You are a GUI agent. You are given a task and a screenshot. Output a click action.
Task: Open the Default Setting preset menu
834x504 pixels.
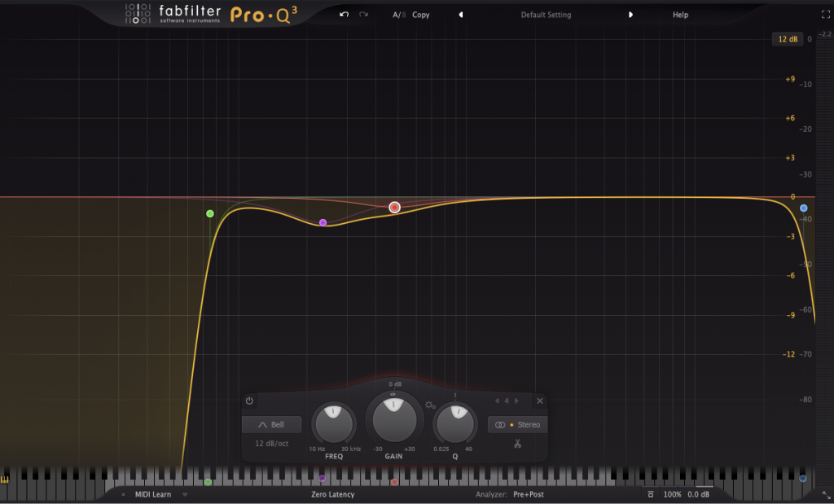[x=546, y=15]
